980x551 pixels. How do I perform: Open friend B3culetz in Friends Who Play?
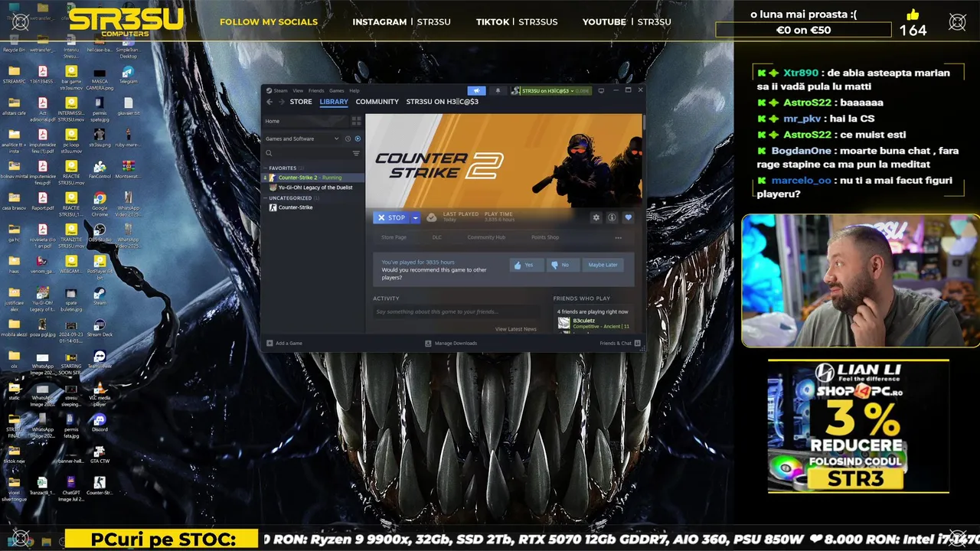593,324
